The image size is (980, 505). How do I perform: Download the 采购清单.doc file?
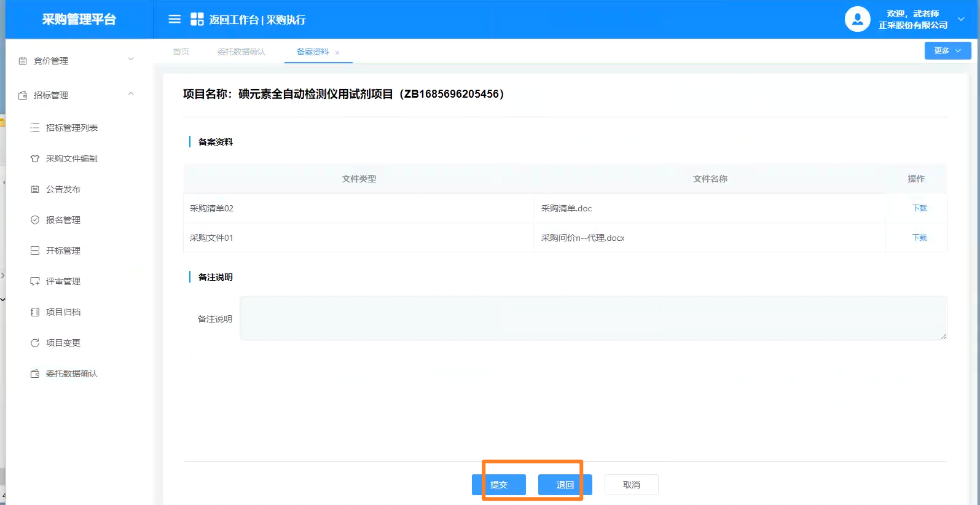[919, 208]
